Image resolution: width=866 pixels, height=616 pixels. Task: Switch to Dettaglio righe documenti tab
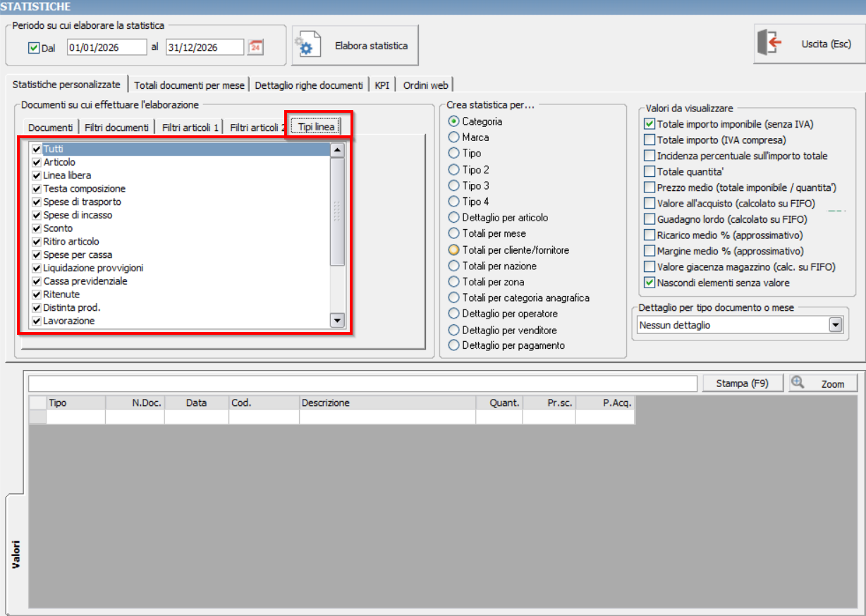(x=309, y=85)
